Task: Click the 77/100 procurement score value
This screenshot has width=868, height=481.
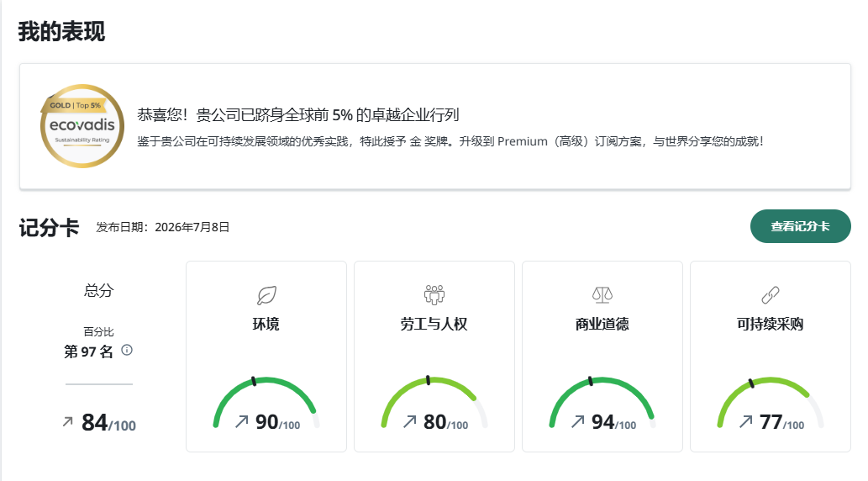Action: [781, 422]
